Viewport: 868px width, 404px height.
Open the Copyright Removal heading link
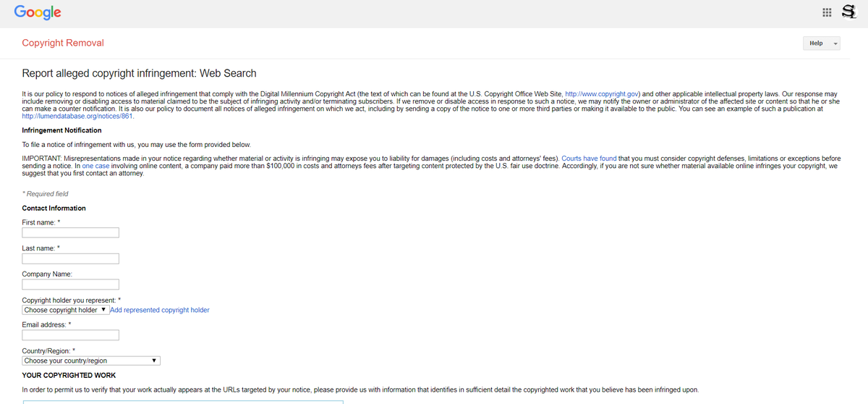coord(63,43)
